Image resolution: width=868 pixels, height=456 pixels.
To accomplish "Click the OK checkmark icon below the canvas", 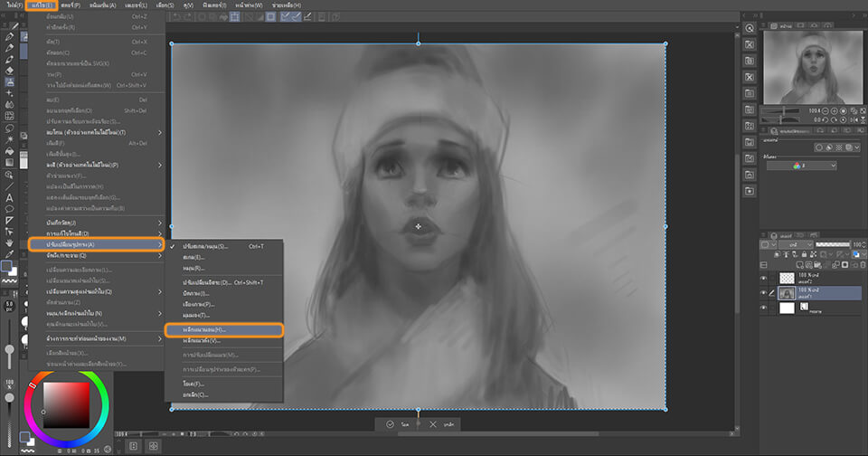I will pos(390,423).
